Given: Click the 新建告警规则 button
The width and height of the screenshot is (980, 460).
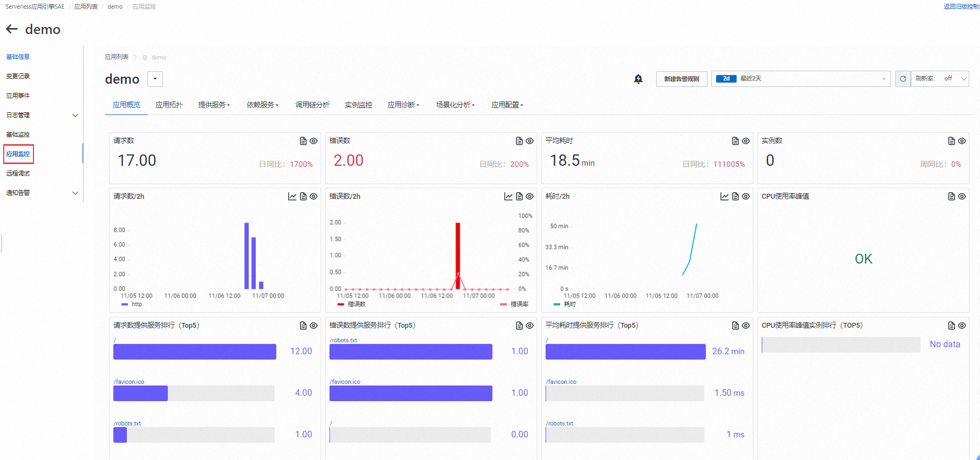Looking at the screenshot, I should [x=682, y=79].
